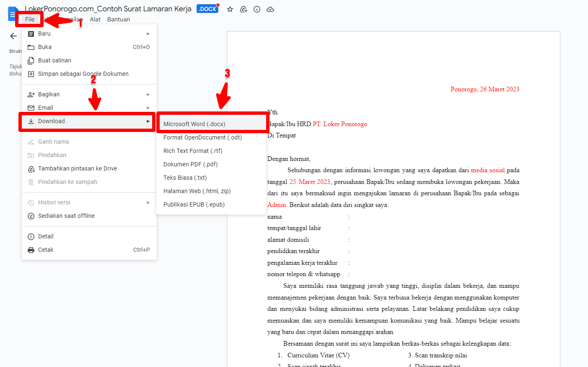
Task: Choose Tambahkan pintasan ke Drive
Action: (89, 168)
